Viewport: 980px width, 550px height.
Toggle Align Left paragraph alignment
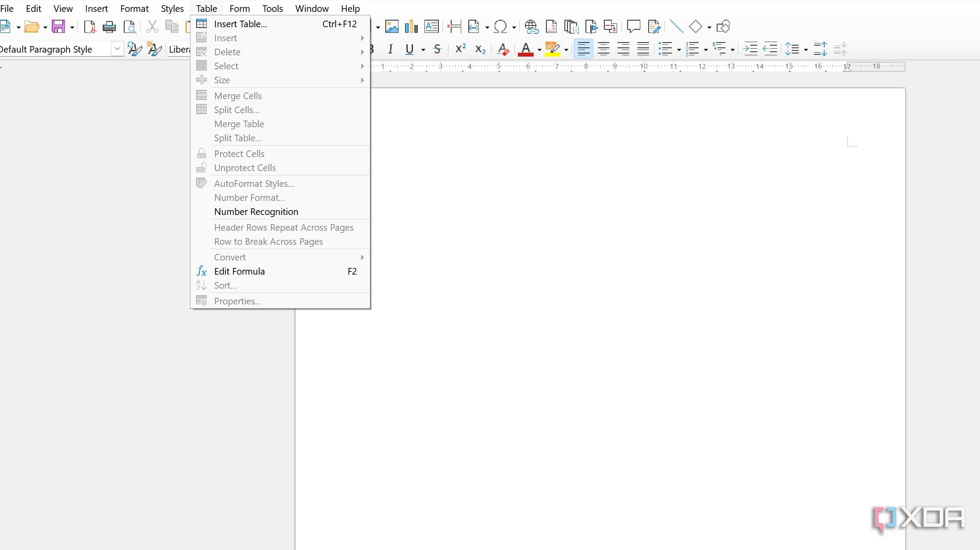583,49
